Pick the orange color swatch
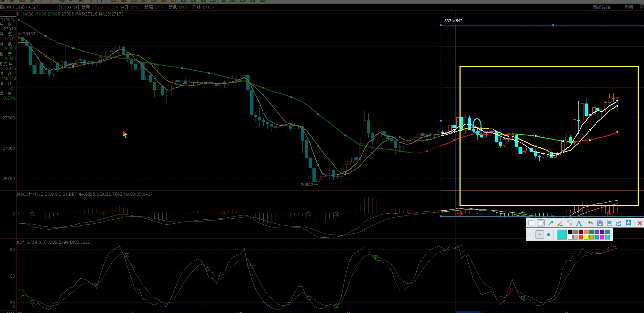Image resolution: width=644 pixels, height=313 pixels. (586, 232)
